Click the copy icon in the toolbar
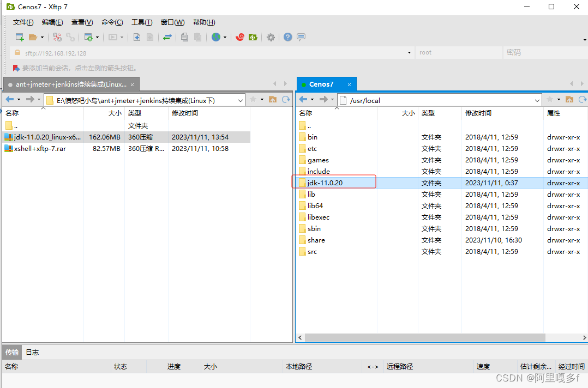This screenshot has height=388, width=588. [x=184, y=37]
